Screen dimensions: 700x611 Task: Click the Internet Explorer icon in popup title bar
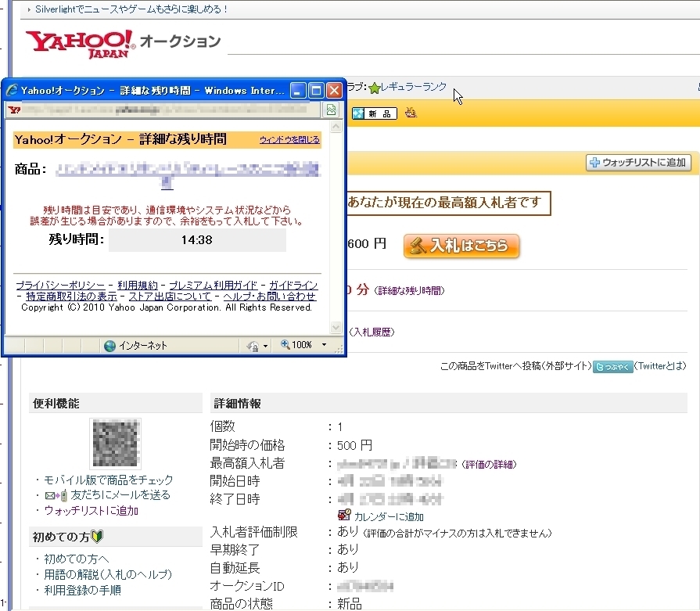(12, 90)
